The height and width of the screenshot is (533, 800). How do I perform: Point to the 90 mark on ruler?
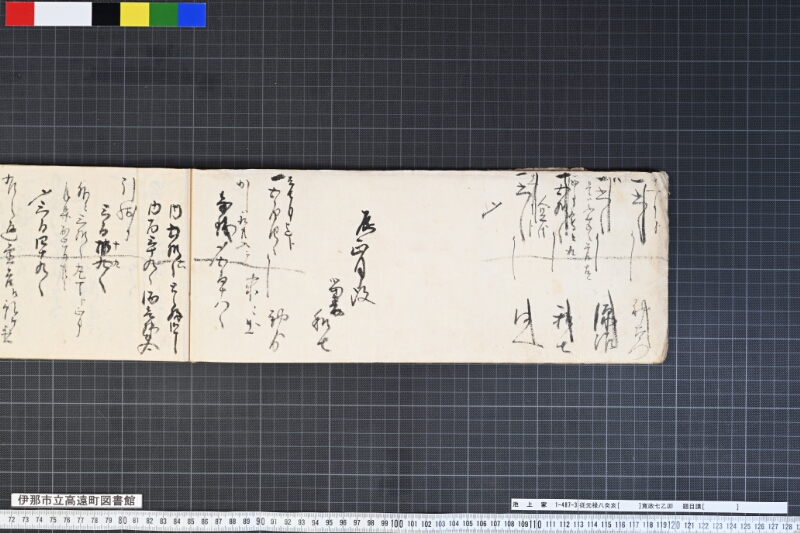point(260,522)
